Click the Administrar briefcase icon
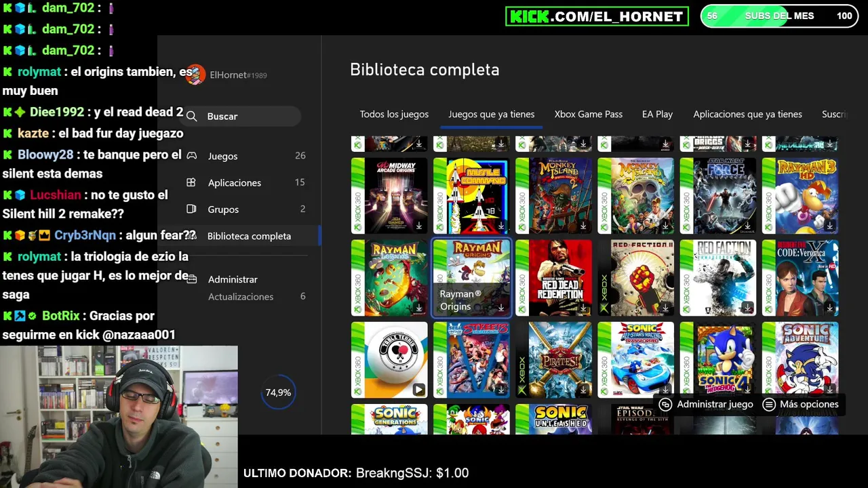This screenshot has height=488, width=868. click(192, 279)
